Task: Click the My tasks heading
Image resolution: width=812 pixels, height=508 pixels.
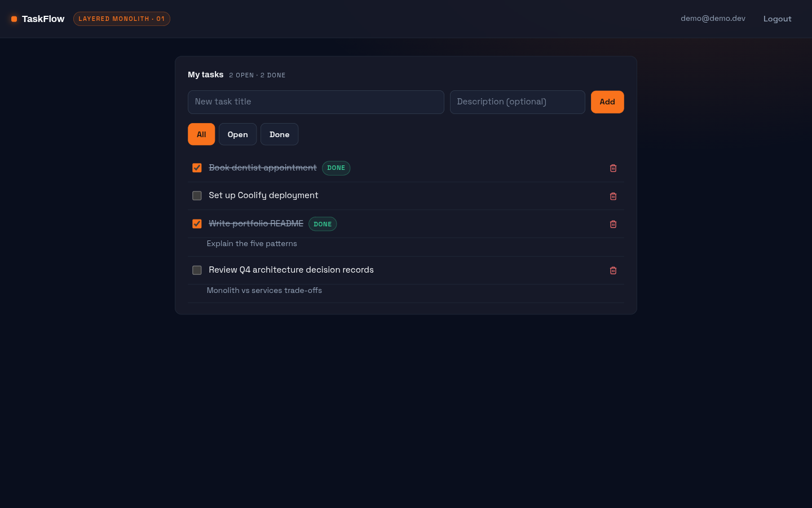Action: pos(205,75)
